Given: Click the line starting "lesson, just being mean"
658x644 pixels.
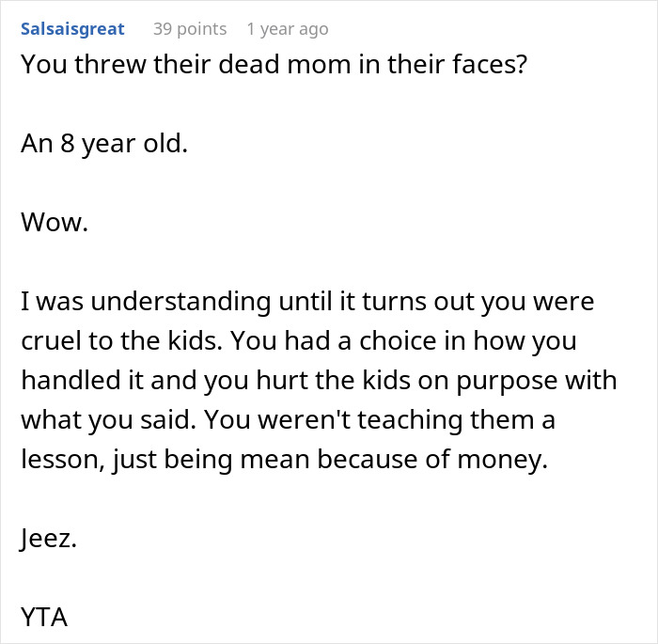Looking at the screenshot, I should (x=285, y=460).
